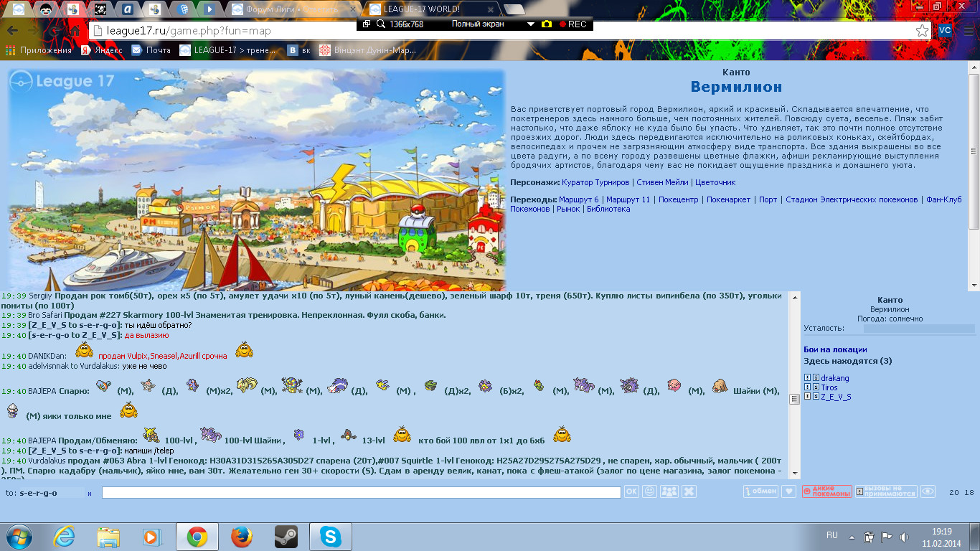Click the info icon next to Tiros
Viewport: 980px width, 551px height.
(x=816, y=387)
